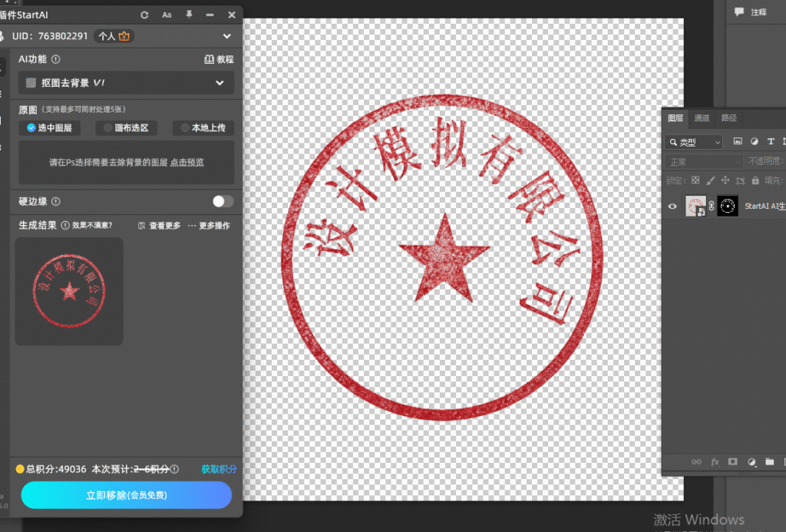Toggle the 硬边缘 hard edge switch
This screenshot has width=786, height=532.
coord(223,202)
